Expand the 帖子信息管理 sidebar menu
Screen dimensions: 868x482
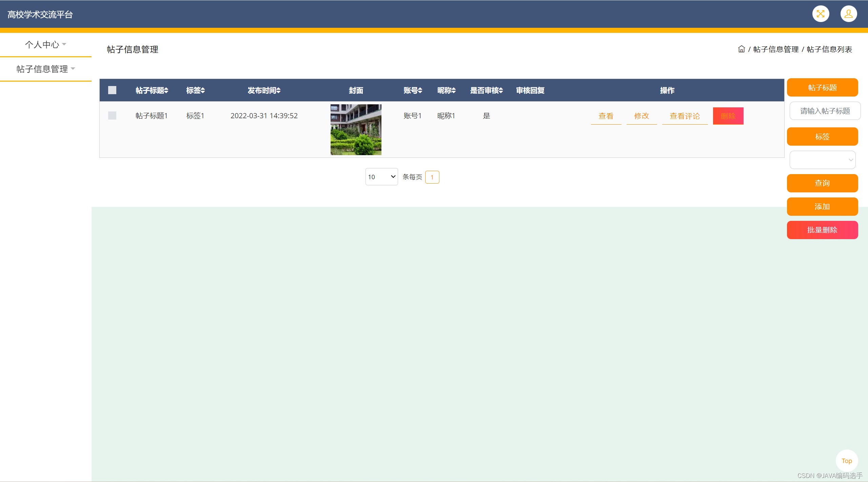(45, 69)
